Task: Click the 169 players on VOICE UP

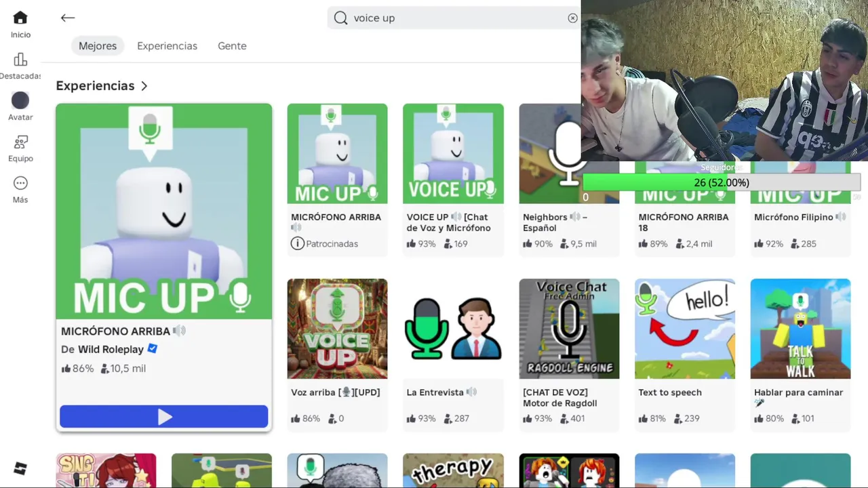Action: 456,244
